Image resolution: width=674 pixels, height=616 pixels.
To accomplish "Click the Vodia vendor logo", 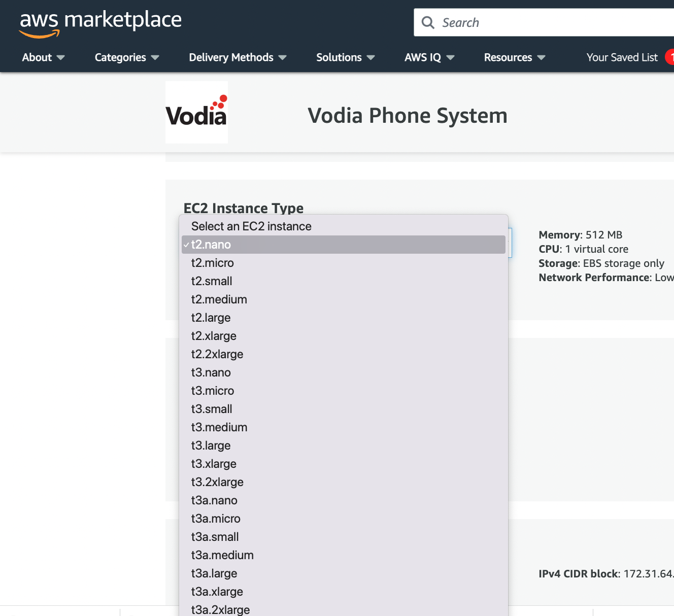I will pyautogui.click(x=196, y=112).
